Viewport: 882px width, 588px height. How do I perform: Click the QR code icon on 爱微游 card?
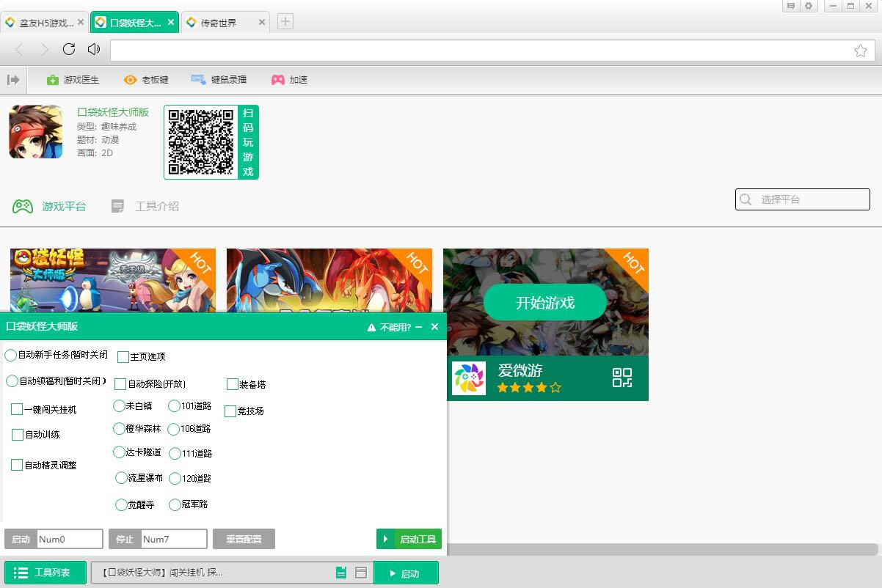pos(622,378)
